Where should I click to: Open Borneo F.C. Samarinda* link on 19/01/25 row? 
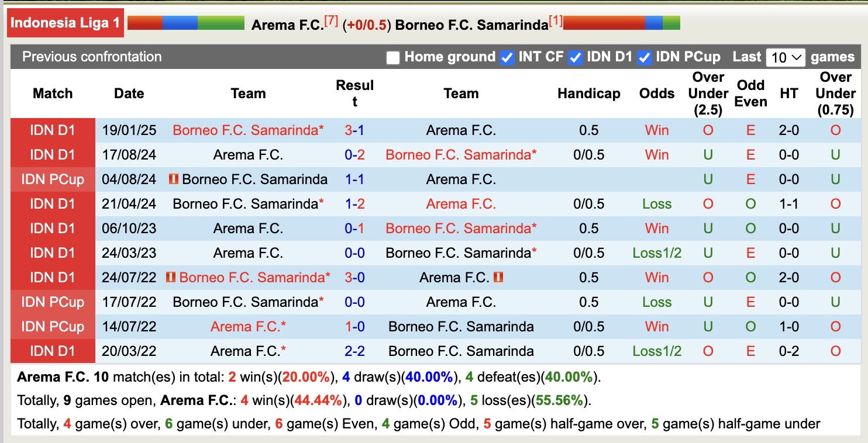coord(247,130)
